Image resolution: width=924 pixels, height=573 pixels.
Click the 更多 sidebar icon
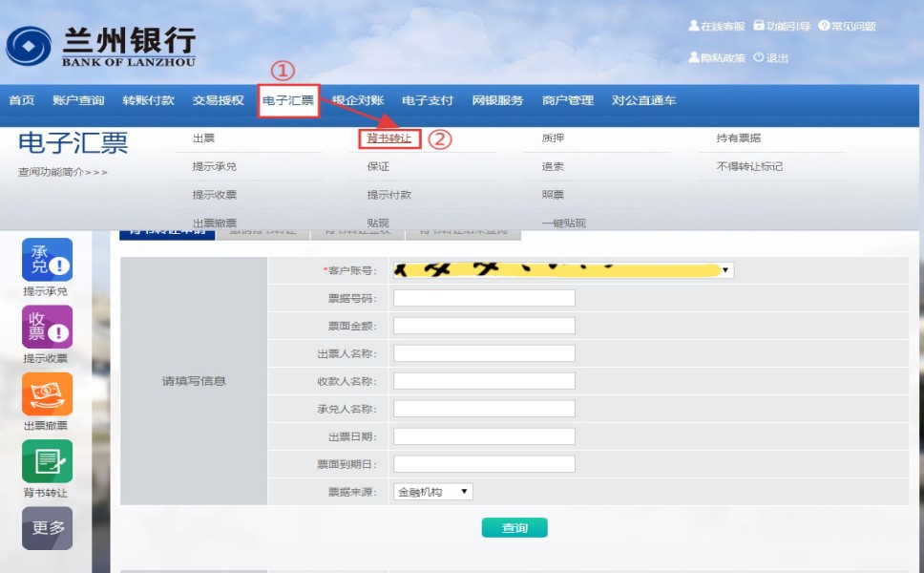tap(47, 527)
